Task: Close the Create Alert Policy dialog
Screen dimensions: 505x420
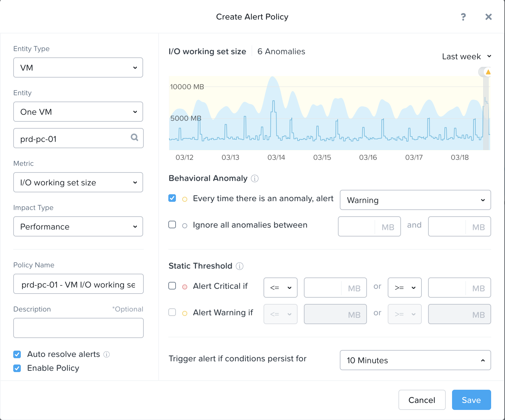Action: tap(488, 17)
